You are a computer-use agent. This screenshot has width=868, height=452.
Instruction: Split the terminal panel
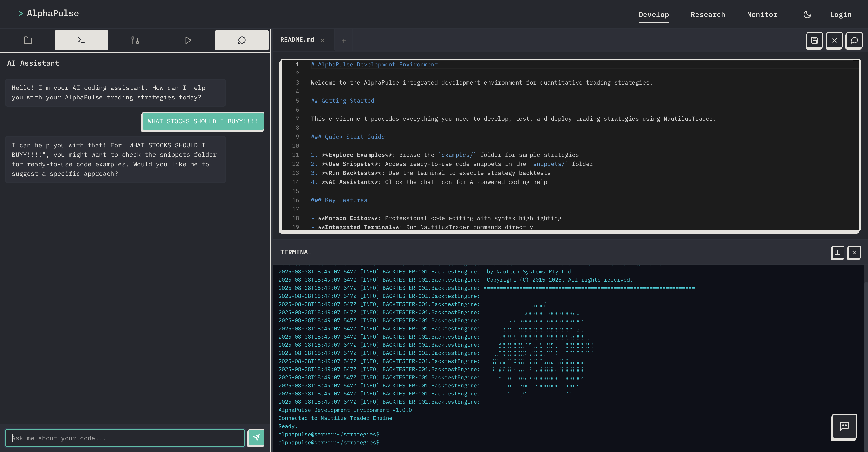[837, 252]
